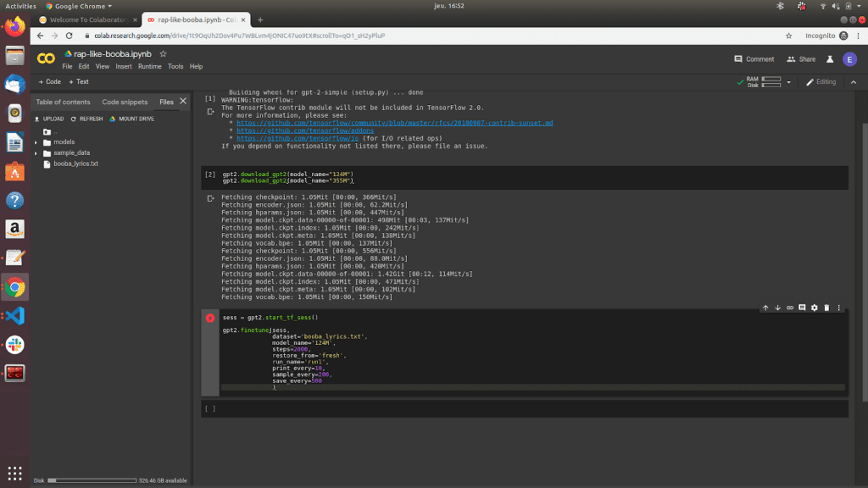Open the Runtime menu
The height and width of the screenshot is (488, 868).
pyautogui.click(x=149, y=66)
